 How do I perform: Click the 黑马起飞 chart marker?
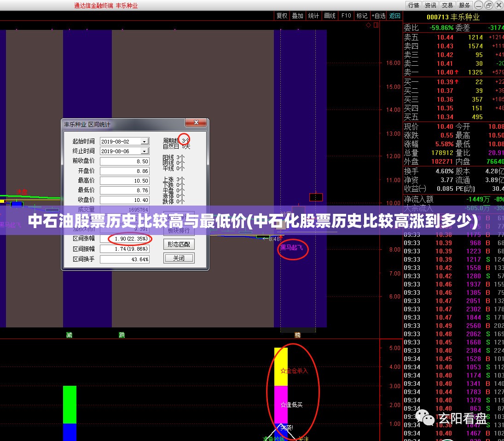point(291,248)
